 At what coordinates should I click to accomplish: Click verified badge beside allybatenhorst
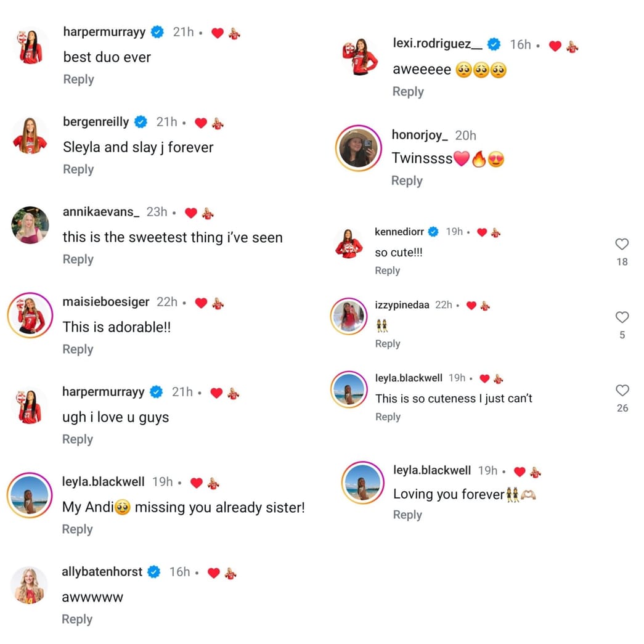point(154,572)
